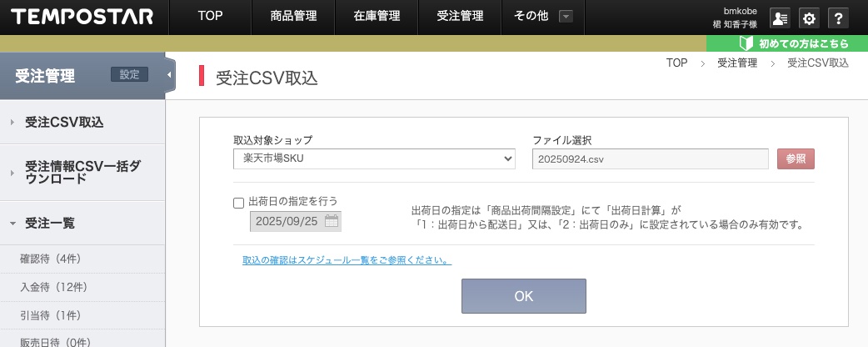
Task: Open the スケジュール一覧 confirmation link
Action: point(347,260)
